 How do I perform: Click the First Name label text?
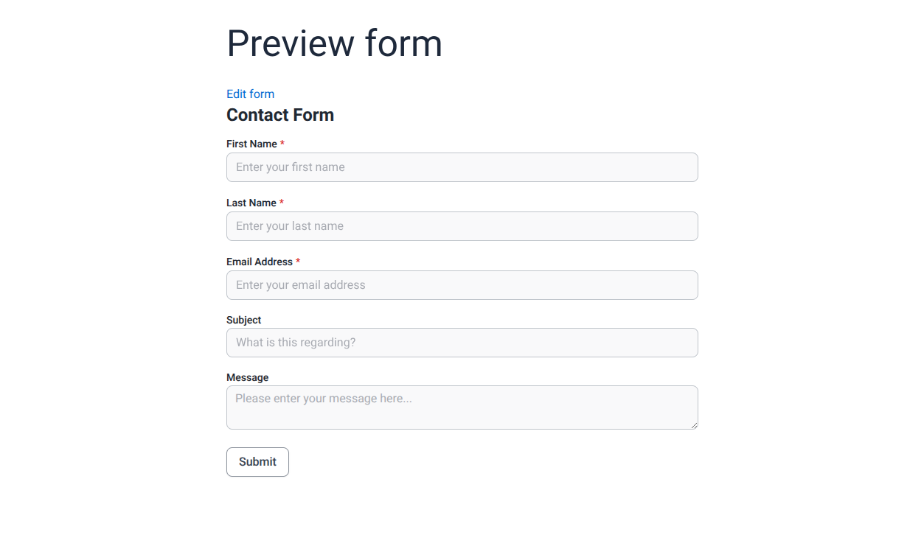tap(251, 144)
